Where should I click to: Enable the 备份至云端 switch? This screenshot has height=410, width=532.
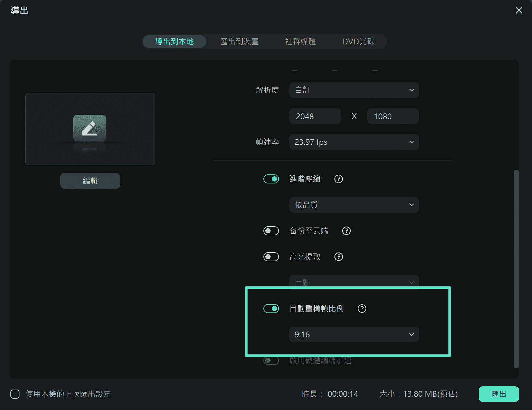[271, 231]
